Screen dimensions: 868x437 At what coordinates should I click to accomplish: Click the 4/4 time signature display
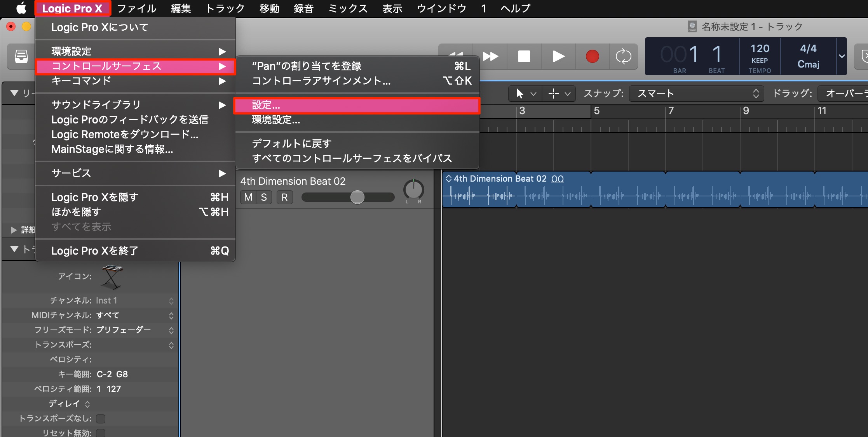pos(808,49)
